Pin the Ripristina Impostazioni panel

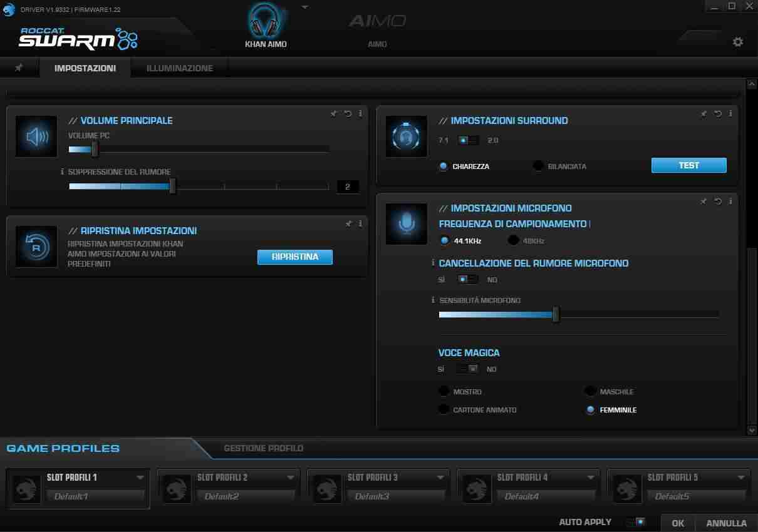349,223
